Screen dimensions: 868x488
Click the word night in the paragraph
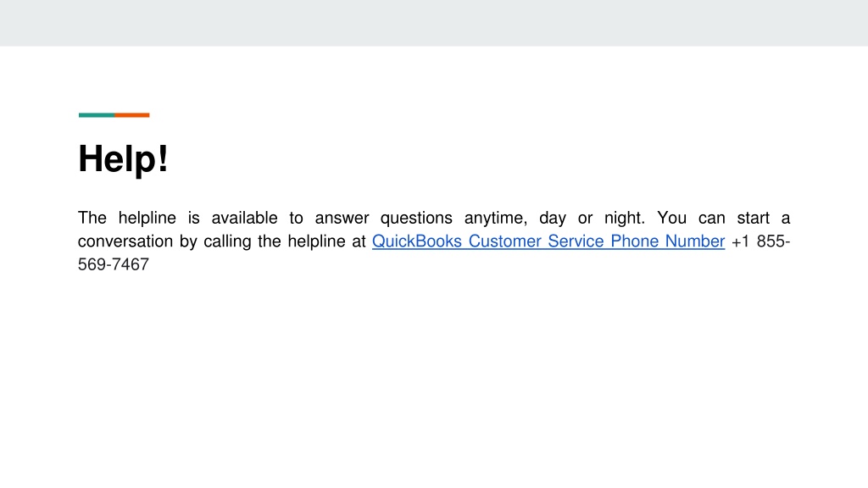click(625, 218)
